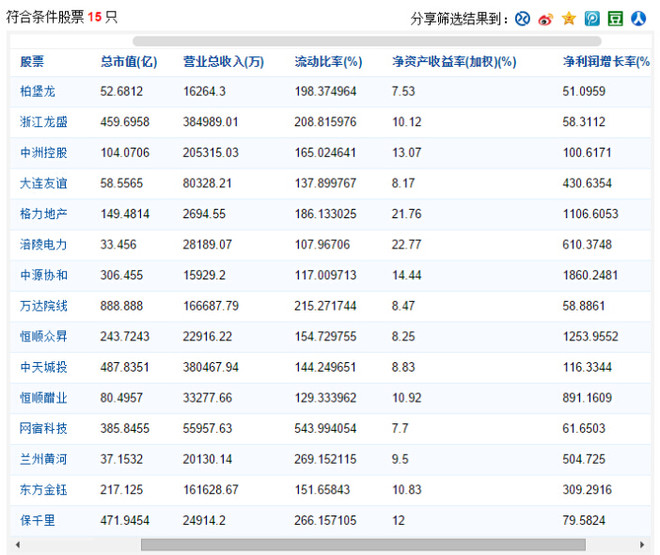Click the top horizontal scrollbar thumb

(x=367, y=41)
